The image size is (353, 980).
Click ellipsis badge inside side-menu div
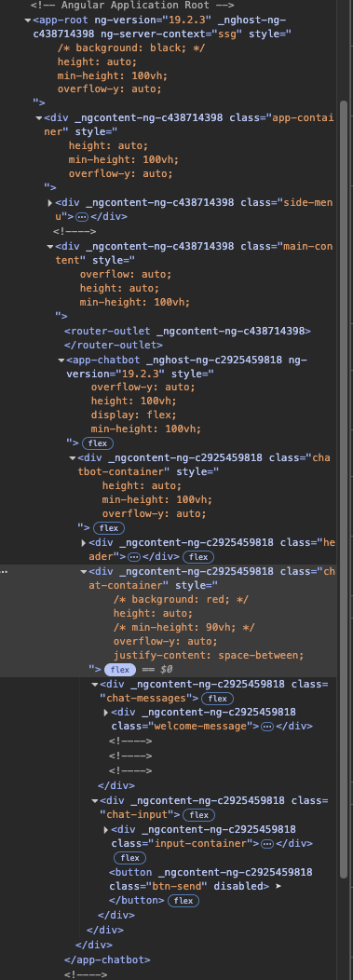82,217
